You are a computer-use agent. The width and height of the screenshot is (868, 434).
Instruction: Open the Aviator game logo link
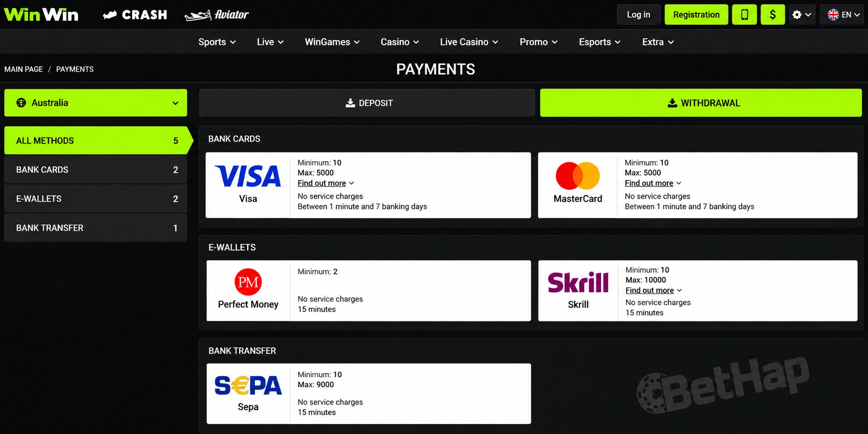coord(216,15)
